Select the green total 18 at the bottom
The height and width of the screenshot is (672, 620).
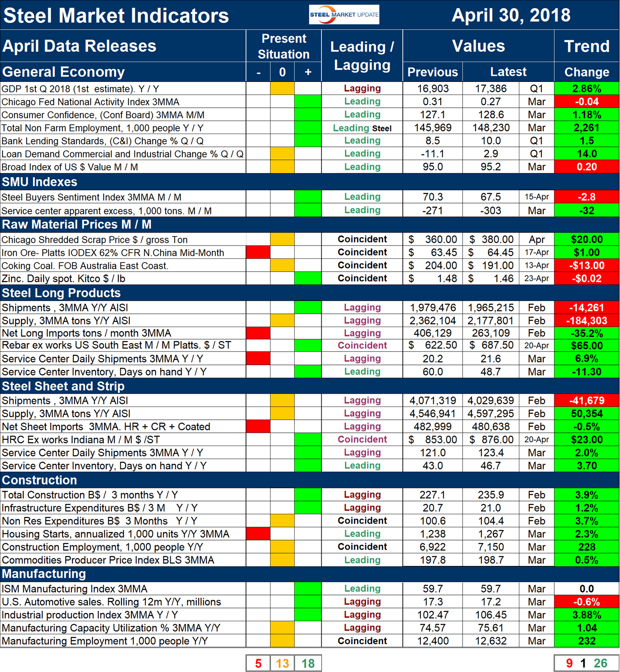308,663
